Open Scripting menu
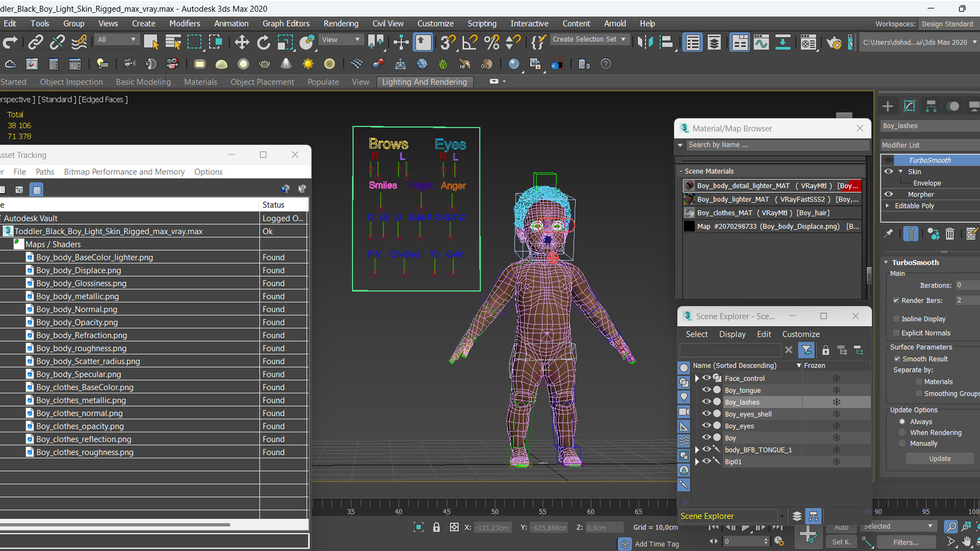 pos(482,23)
